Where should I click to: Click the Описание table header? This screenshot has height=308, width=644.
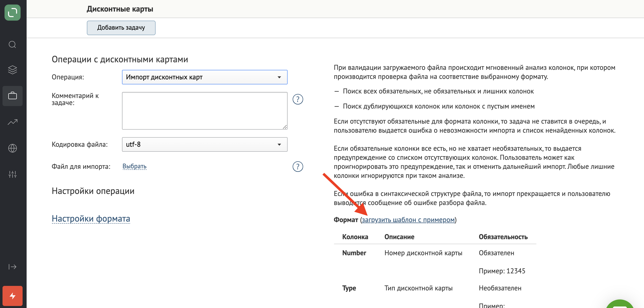399,237
